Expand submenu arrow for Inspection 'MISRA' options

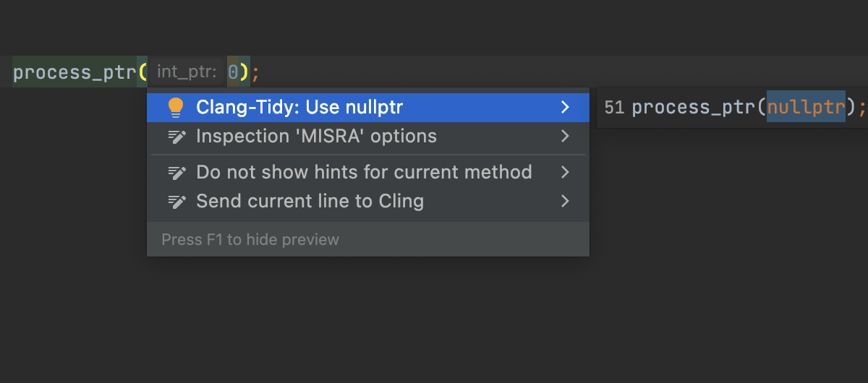(565, 137)
